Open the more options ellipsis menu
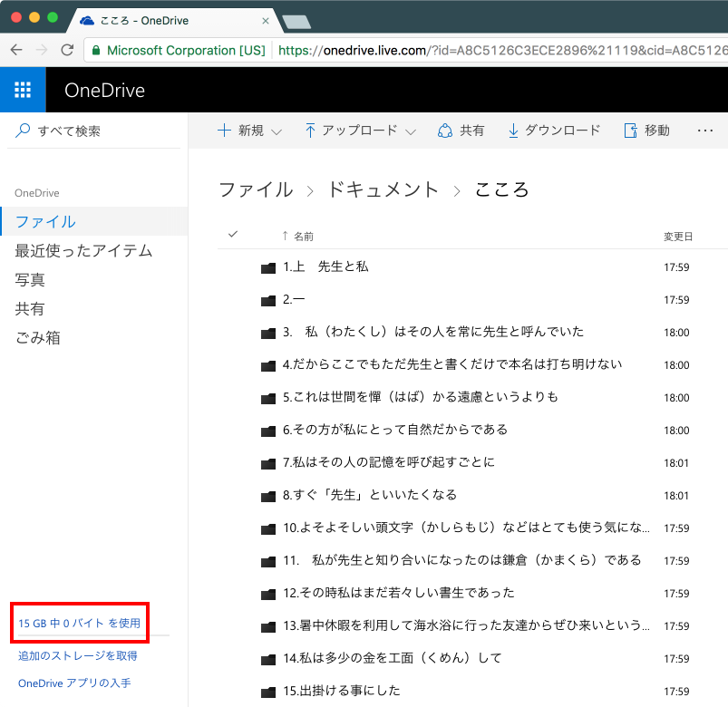The height and width of the screenshot is (707, 728). tap(705, 131)
